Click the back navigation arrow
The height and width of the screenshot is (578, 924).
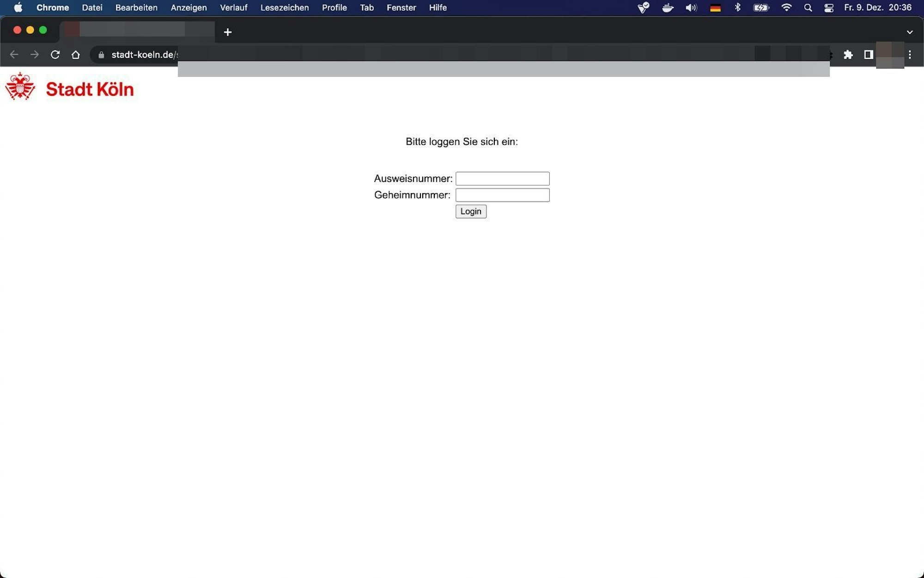(x=14, y=55)
